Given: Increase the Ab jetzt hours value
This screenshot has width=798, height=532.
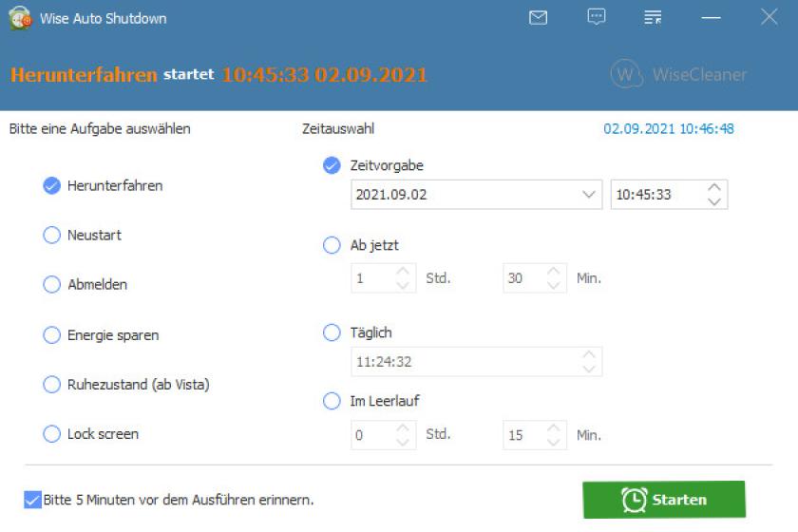Looking at the screenshot, I should tap(403, 272).
